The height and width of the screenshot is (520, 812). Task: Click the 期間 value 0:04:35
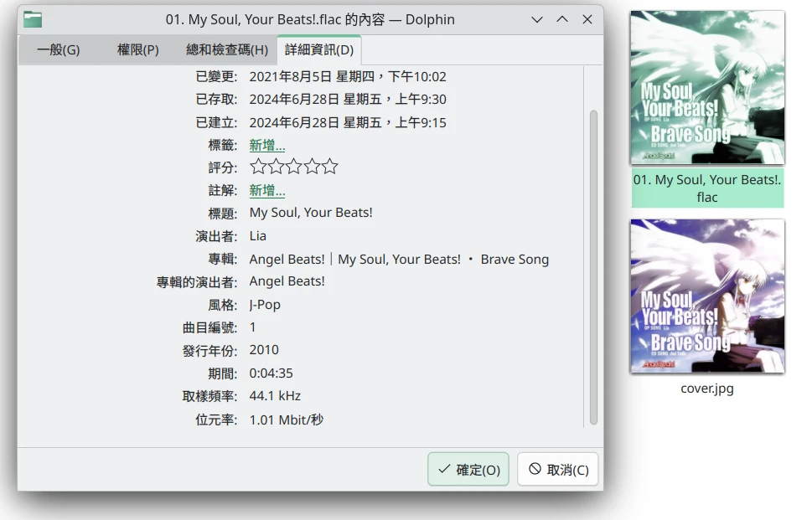[x=272, y=373]
